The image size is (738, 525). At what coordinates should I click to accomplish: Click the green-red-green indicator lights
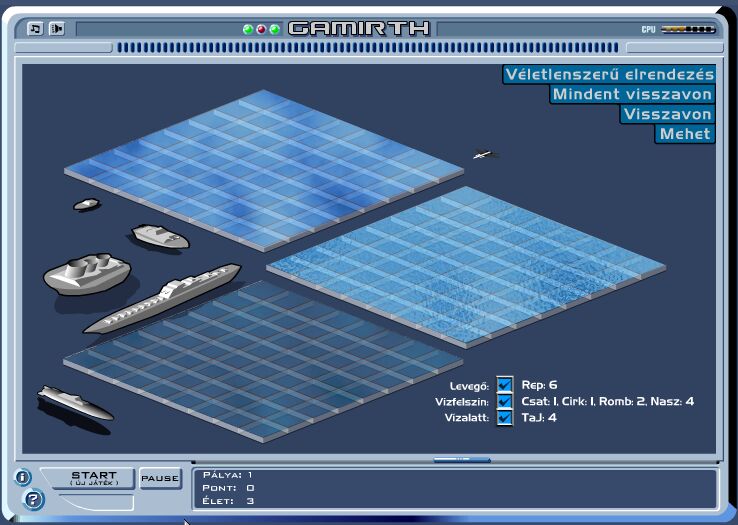(261, 29)
